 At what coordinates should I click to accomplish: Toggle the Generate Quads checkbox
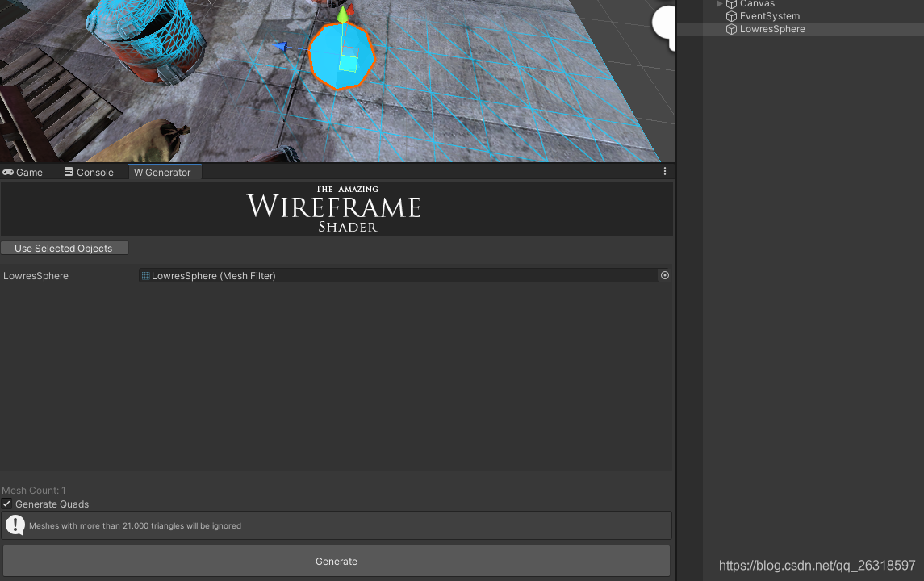6,504
